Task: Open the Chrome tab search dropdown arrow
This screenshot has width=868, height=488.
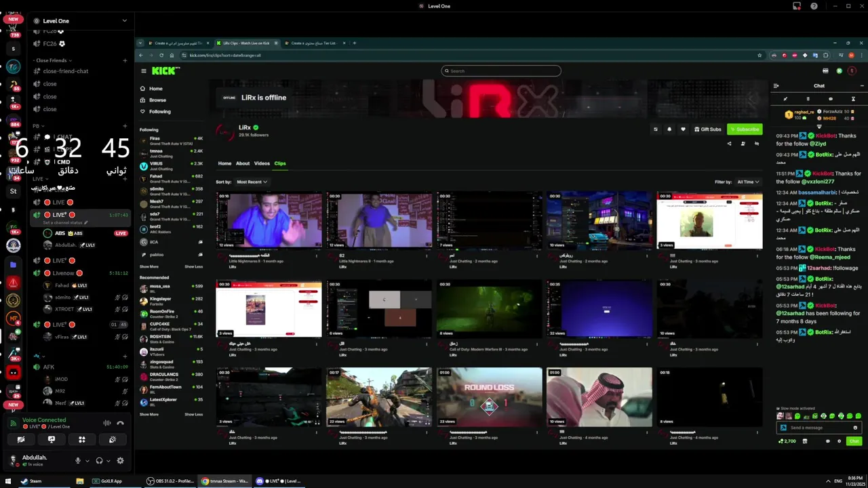Action: click(140, 43)
